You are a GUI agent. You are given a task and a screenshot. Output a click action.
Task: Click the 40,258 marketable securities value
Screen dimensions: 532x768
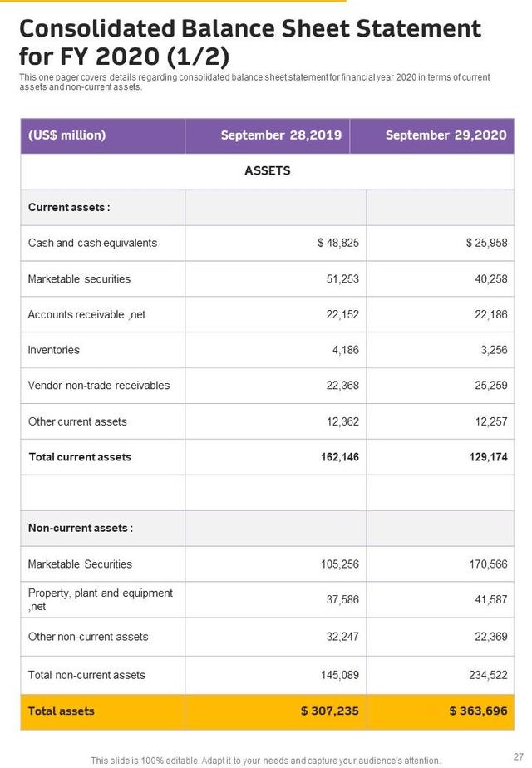pyautogui.click(x=490, y=279)
